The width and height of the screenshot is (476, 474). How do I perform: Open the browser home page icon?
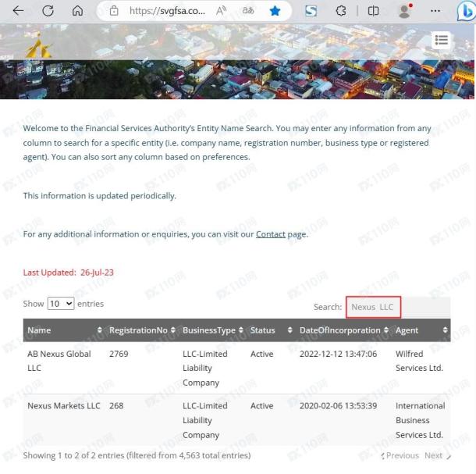77,11
